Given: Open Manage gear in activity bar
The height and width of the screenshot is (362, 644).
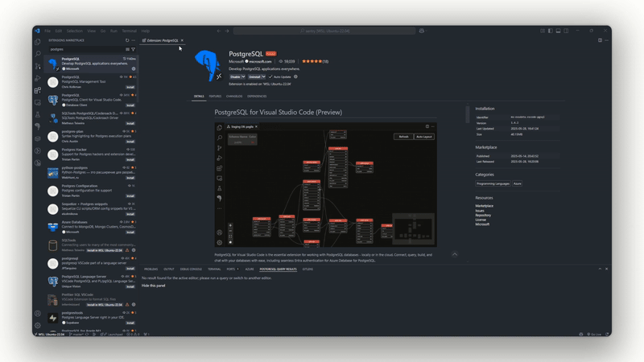Looking at the screenshot, I should 38,326.
